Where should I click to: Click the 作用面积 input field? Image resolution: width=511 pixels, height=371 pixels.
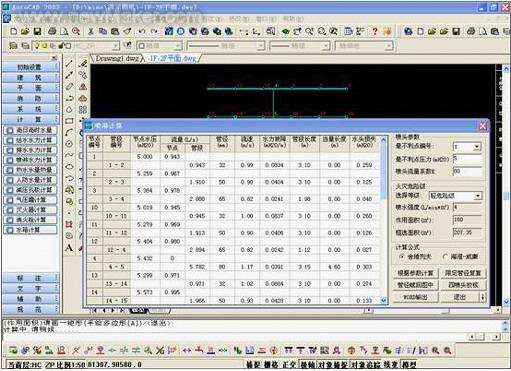coord(467,220)
